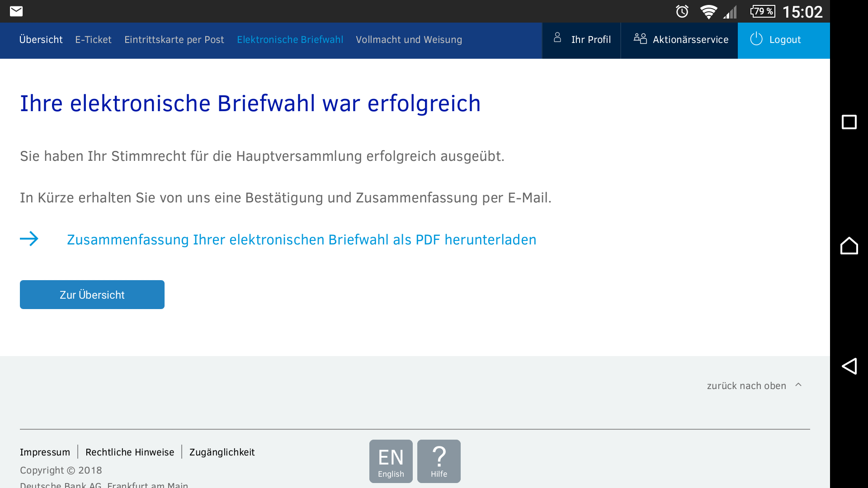This screenshot has width=868, height=488.
Task: Log out using the power icon
Action: tap(756, 39)
